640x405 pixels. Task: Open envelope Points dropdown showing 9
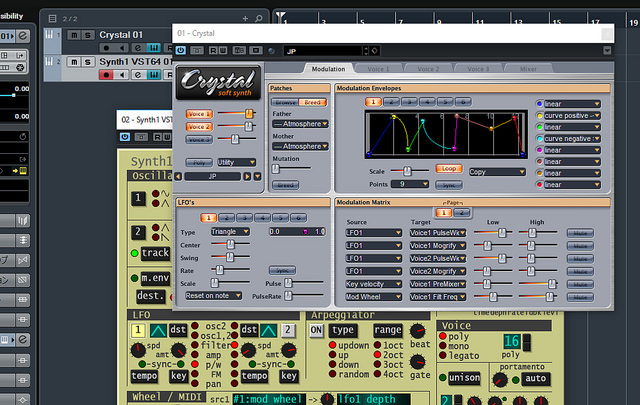pyautogui.click(x=410, y=184)
